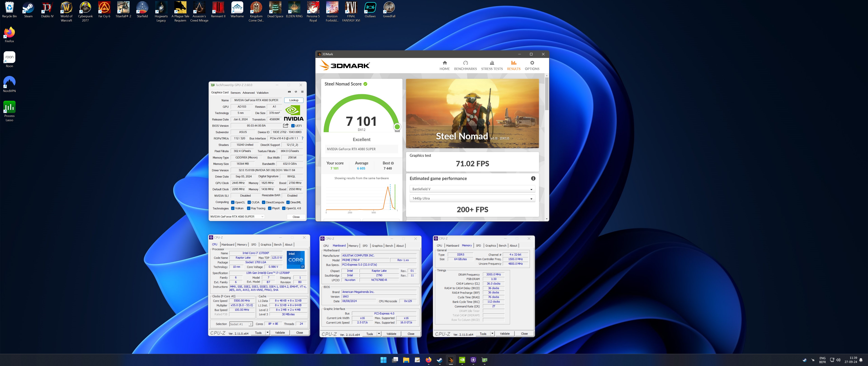Open the 1440p Ultra preset dropdown
This screenshot has width=868, height=366.
(472, 199)
